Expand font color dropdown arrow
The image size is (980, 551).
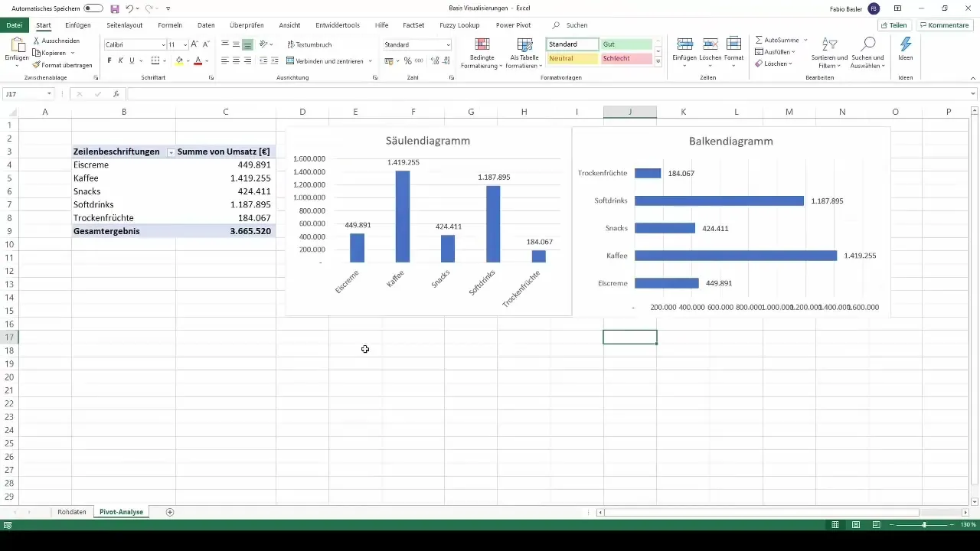click(207, 60)
